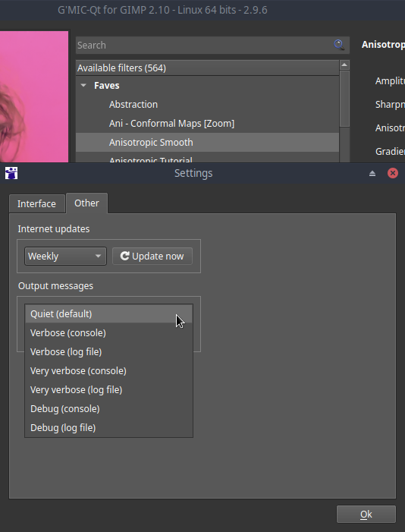Select Ani - Conformal Maps [Zoom] filter

coord(207,124)
